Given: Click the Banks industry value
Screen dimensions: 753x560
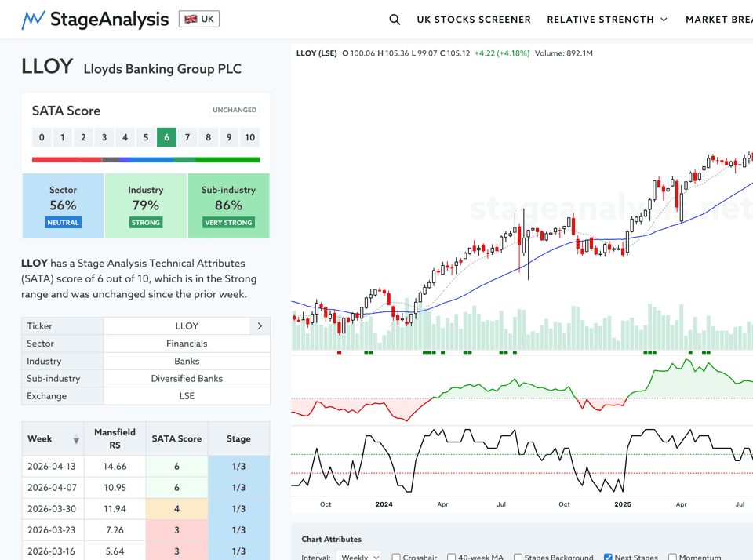Looking at the screenshot, I should [x=187, y=361].
